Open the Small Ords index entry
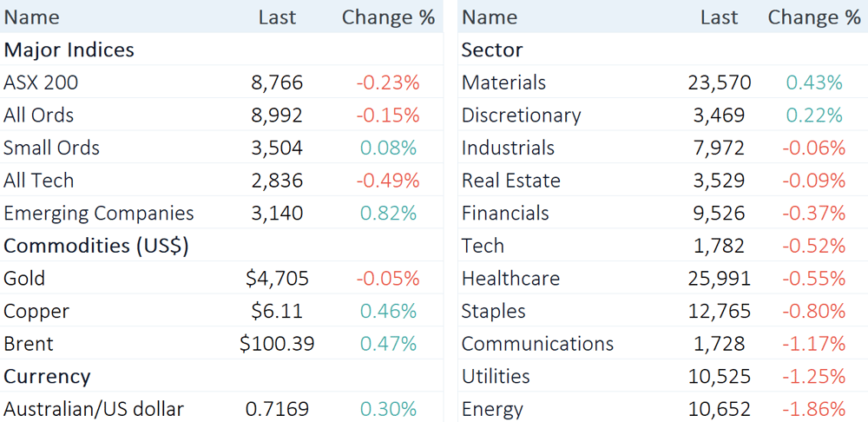 coord(52,148)
